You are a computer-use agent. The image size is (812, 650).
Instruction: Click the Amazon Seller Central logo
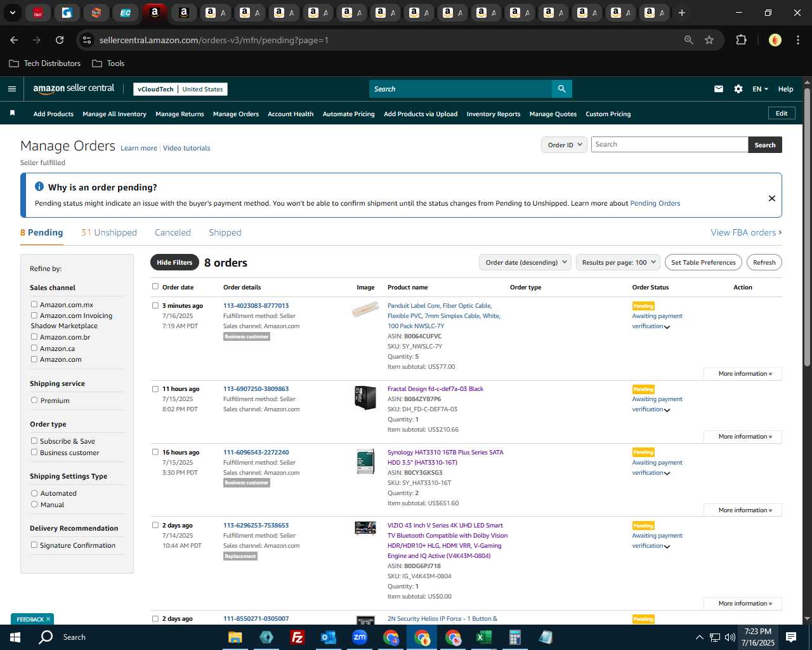point(74,89)
